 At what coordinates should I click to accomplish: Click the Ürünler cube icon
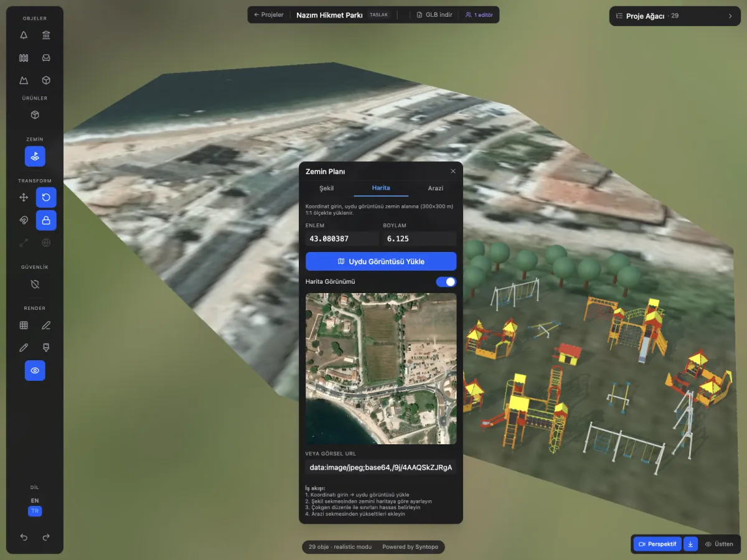tap(35, 115)
